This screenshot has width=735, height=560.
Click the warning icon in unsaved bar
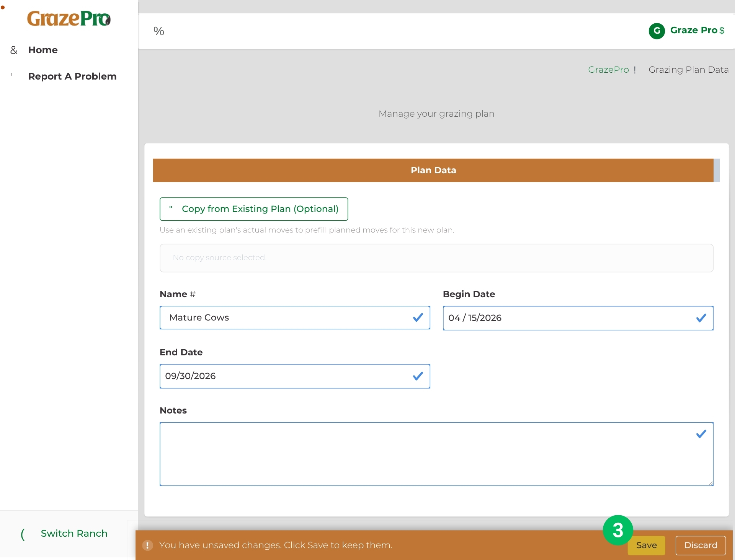(147, 545)
